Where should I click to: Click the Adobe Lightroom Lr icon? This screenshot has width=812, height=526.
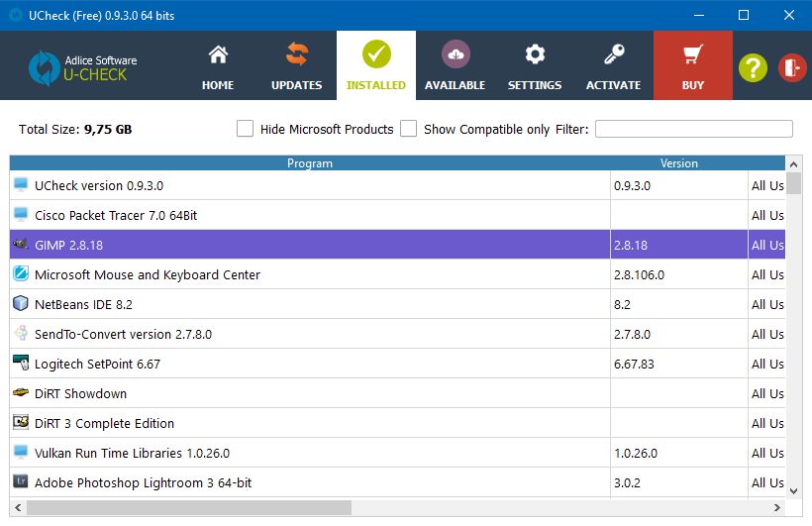[x=21, y=481]
